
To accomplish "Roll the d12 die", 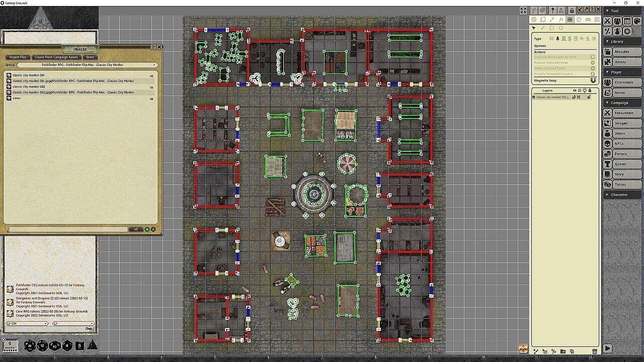I will click(x=42, y=345).
